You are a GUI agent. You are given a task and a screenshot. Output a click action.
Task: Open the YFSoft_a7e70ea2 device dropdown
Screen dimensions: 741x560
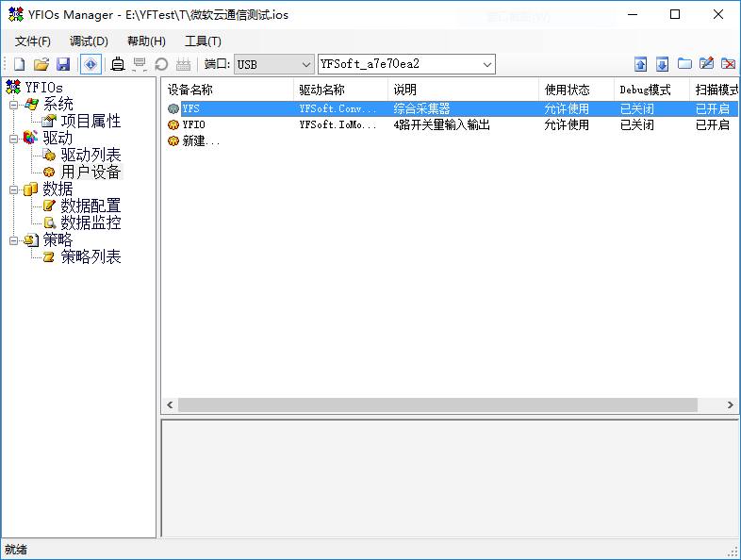pyautogui.click(x=406, y=64)
